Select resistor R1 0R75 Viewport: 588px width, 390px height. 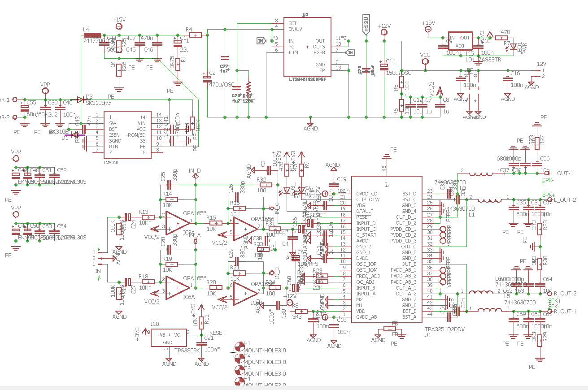pyautogui.click(x=178, y=64)
